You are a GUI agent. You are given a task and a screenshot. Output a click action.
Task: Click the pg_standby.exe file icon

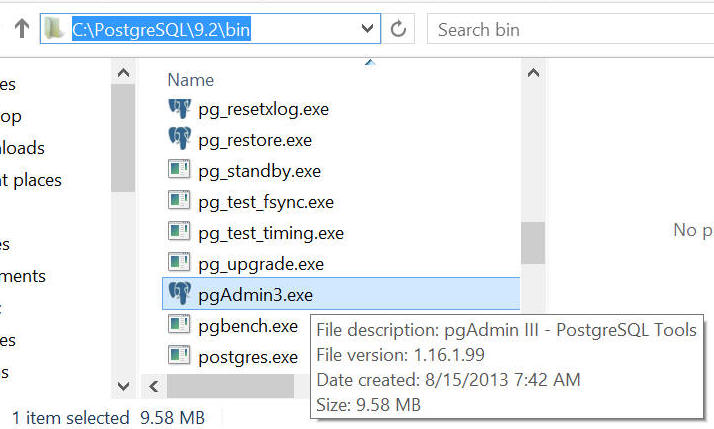[179, 169]
